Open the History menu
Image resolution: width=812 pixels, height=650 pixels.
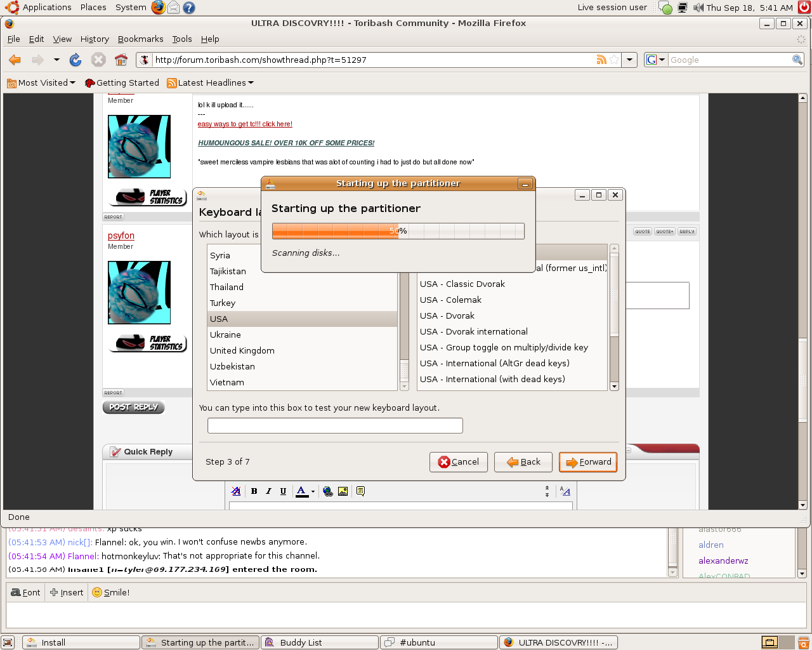(x=95, y=39)
